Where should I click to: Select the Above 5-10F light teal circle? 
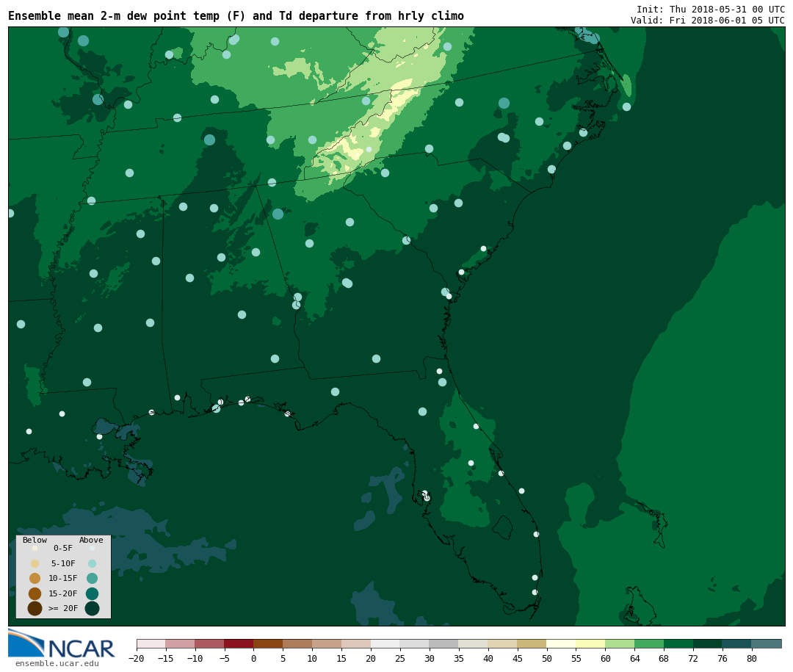pos(92,564)
